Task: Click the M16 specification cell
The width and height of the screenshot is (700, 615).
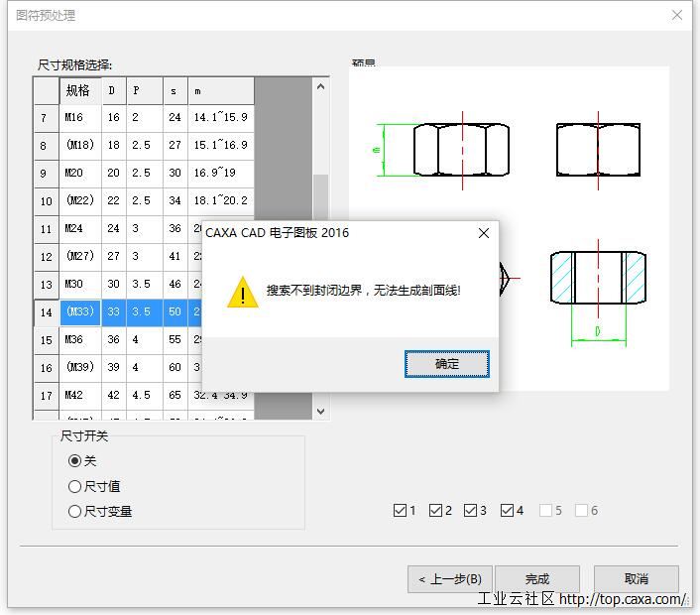Action: click(80, 118)
